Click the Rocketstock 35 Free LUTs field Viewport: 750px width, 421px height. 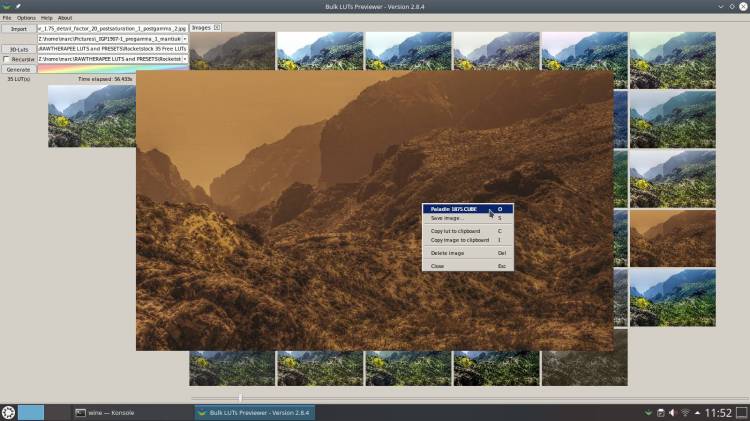tap(113, 49)
